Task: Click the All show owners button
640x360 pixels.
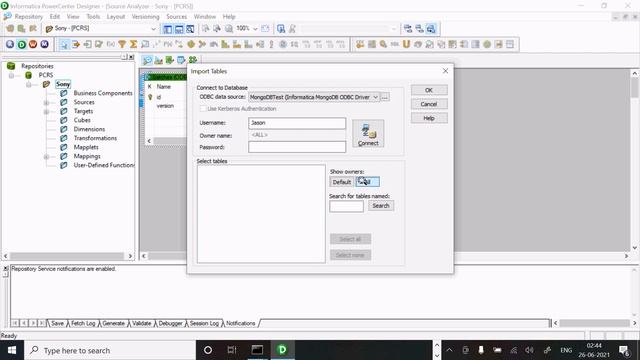Action: [x=367, y=182]
